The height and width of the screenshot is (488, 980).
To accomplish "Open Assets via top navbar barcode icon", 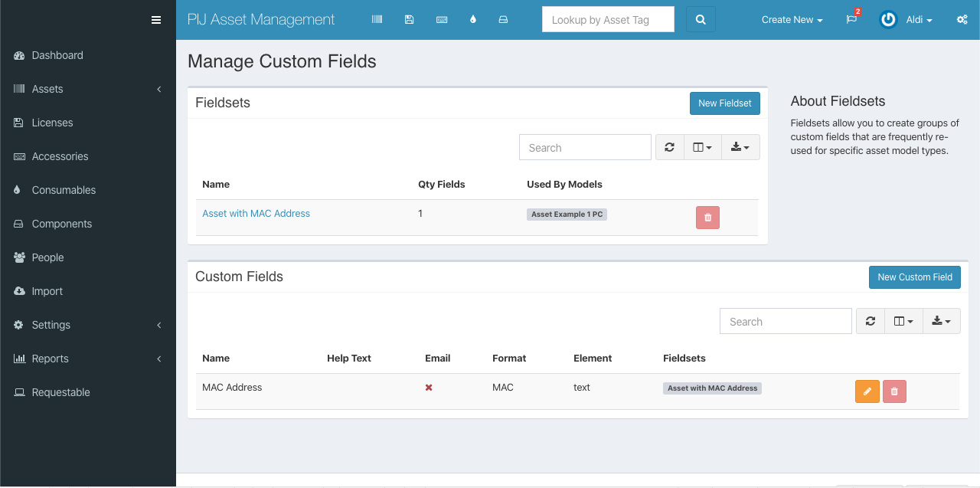I will click(377, 20).
